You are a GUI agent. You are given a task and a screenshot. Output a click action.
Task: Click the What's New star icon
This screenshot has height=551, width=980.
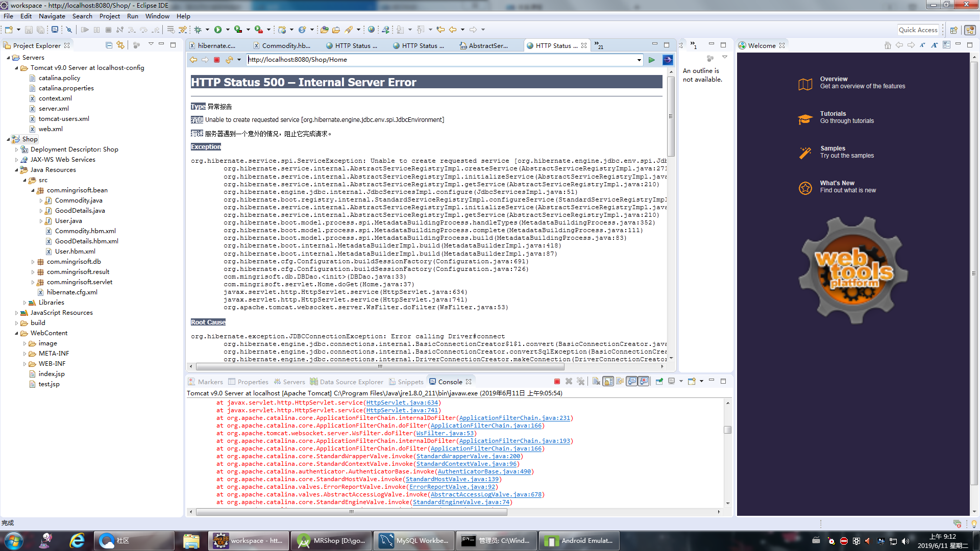[805, 188]
